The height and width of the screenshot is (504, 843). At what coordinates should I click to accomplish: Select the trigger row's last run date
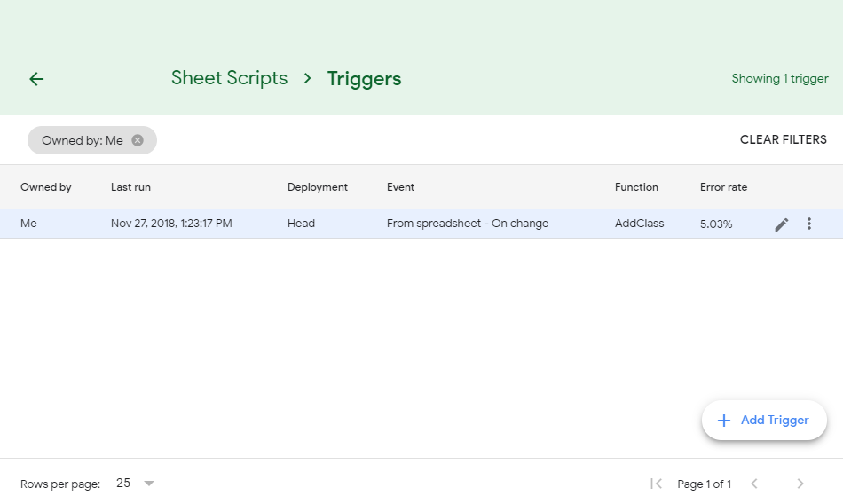pyautogui.click(x=171, y=224)
